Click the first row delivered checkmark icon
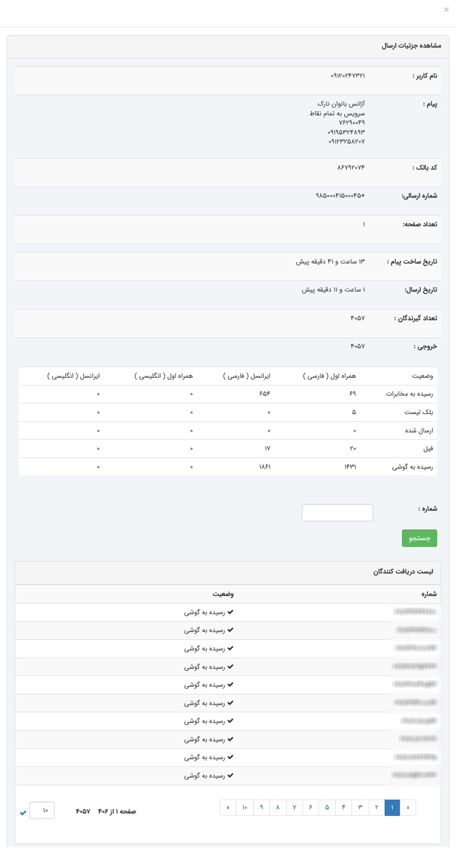This screenshot has height=868, width=456. pyautogui.click(x=231, y=612)
